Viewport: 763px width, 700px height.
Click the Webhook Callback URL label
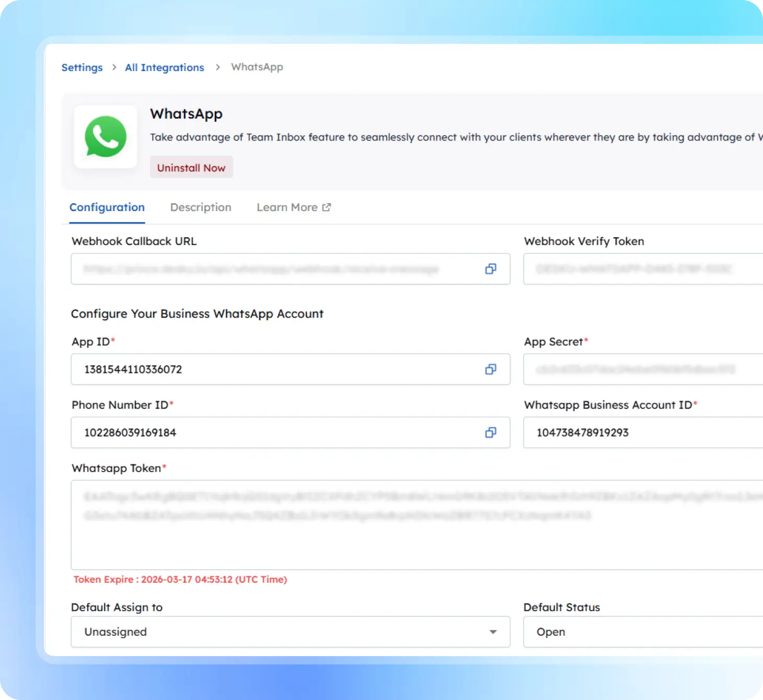(134, 241)
